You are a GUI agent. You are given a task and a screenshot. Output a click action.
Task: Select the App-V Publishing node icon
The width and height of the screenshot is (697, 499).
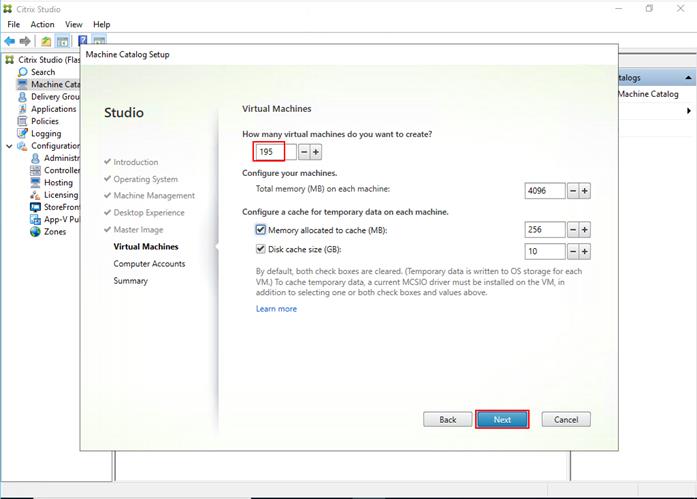point(35,219)
